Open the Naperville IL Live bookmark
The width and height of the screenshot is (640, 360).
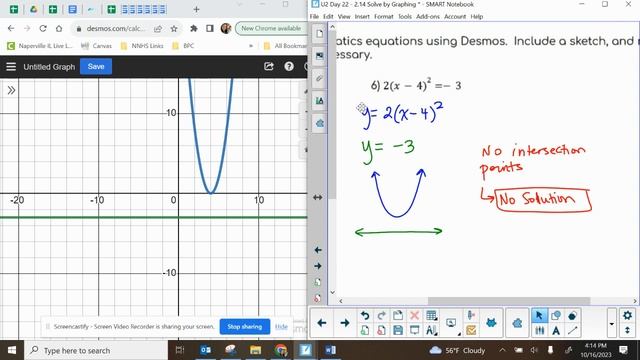pyautogui.click(x=40, y=46)
